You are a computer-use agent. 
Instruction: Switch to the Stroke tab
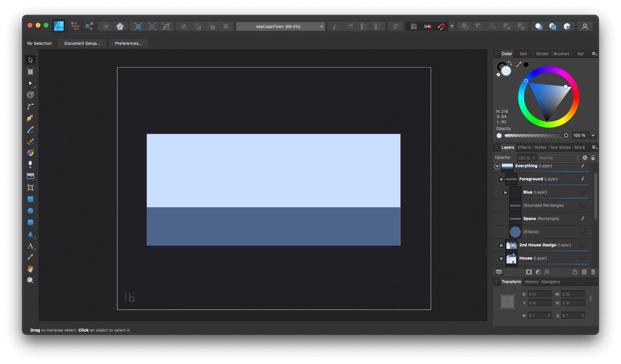click(x=542, y=54)
